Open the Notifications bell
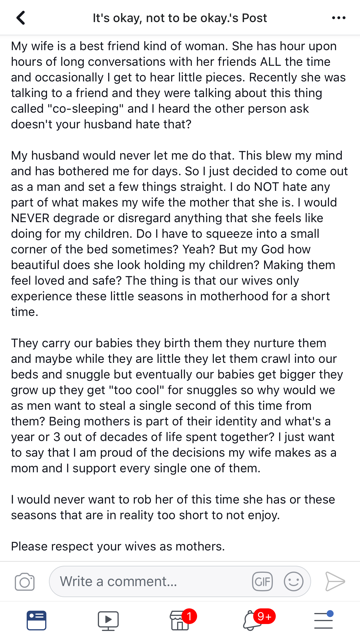The image size is (360, 640). coord(251,621)
